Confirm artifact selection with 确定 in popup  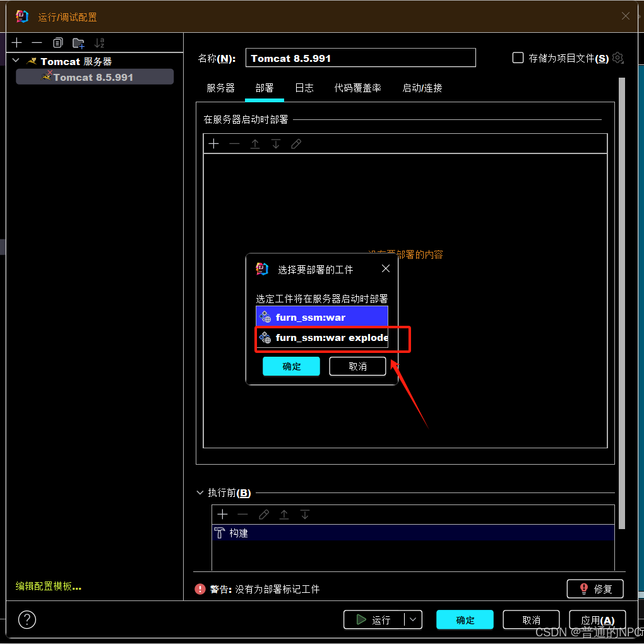[291, 366]
